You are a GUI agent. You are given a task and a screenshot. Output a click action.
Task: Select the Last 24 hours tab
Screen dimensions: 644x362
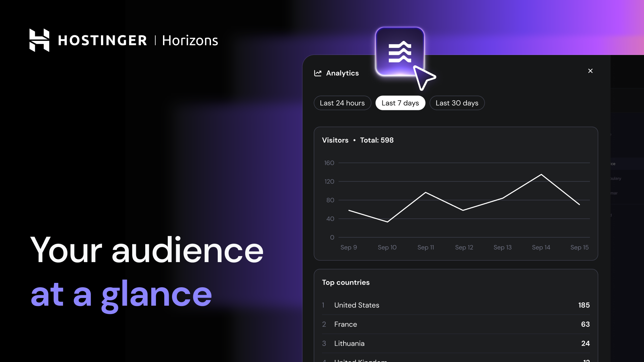tap(342, 103)
